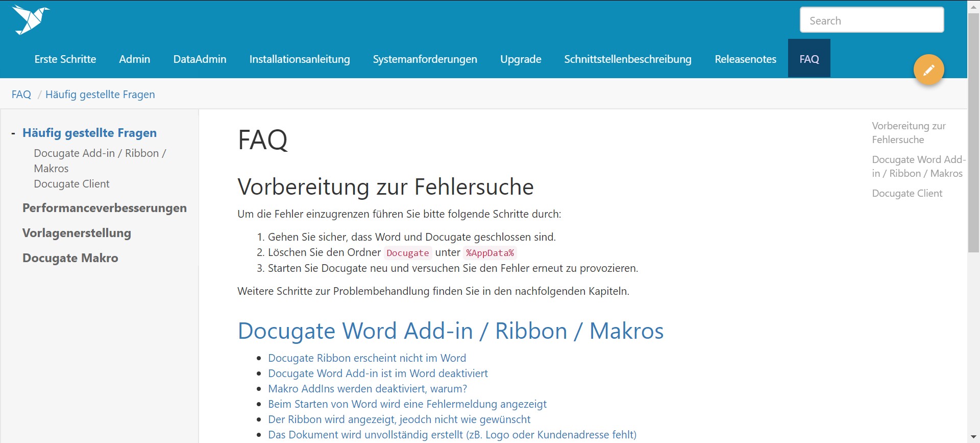Click the scrollbar down arrow
The width and height of the screenshot is (980, 443).
pyautogui.click(x=973, y=437)
